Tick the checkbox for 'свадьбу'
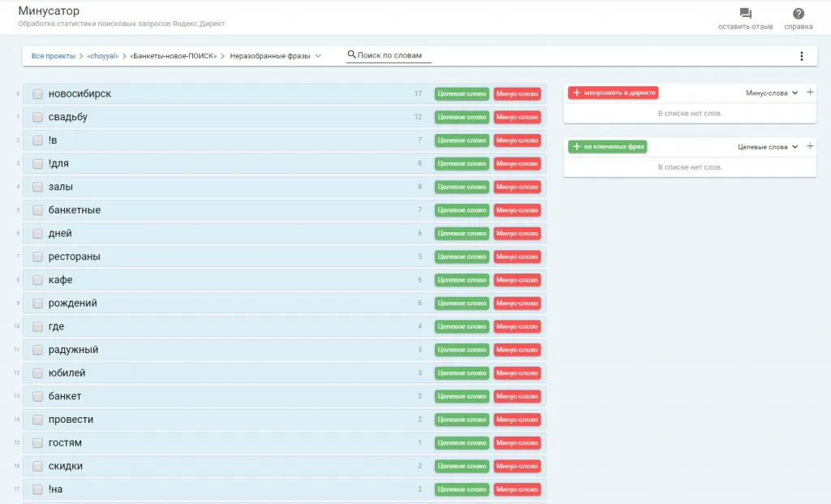 37,117
